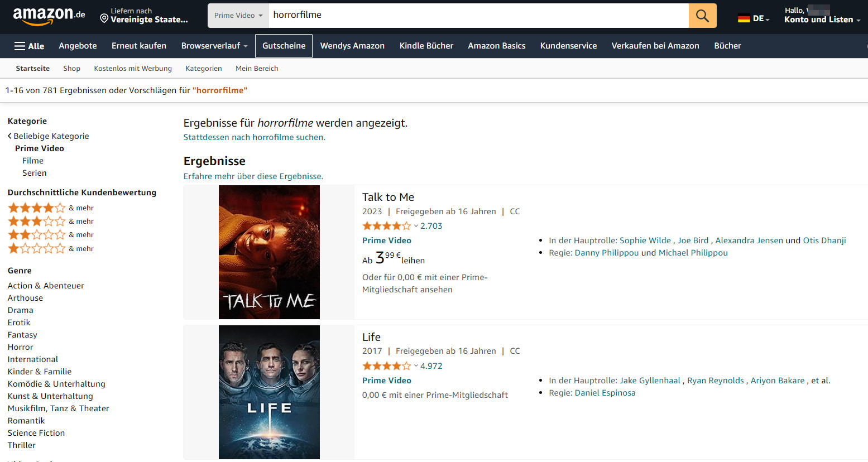The width and height of the screenshot is (868, 462).
Task: Click the 4.972 ratings count
Action: (x=431, y=366)
